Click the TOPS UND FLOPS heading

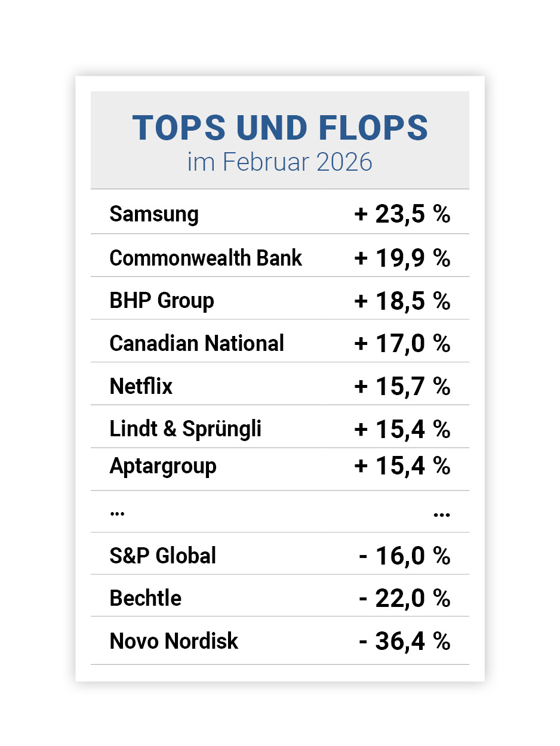click(x=280, y=127)
